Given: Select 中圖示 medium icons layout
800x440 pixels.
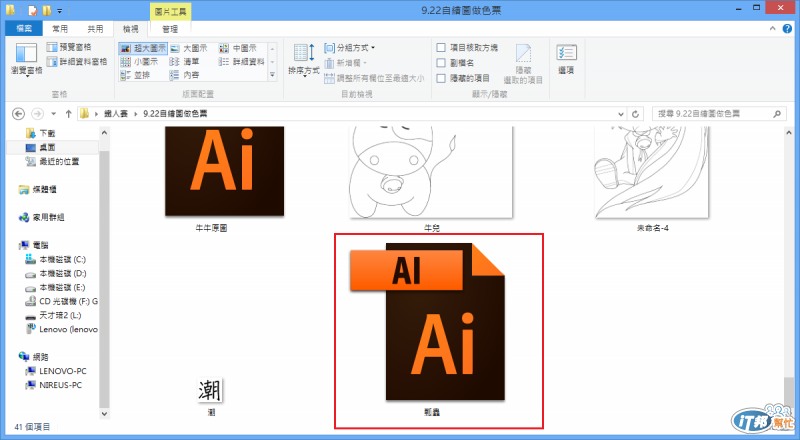Looking at the screenshot, I should tap(238, 48).
